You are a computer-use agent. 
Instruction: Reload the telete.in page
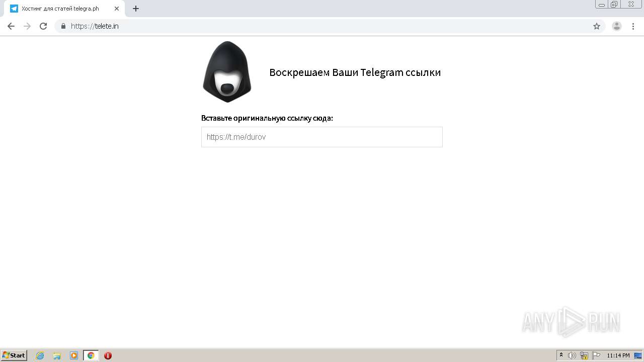[x=43, y=26]
